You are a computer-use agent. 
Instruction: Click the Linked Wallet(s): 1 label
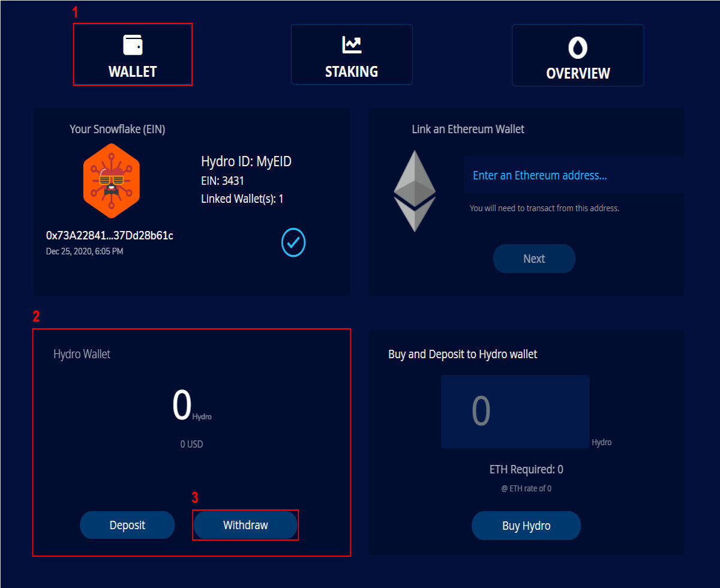coord(242,199)
